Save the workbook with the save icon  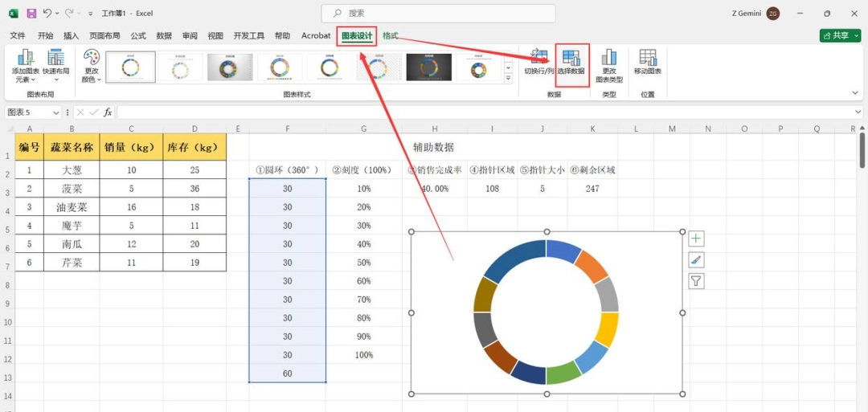(31, 13)
